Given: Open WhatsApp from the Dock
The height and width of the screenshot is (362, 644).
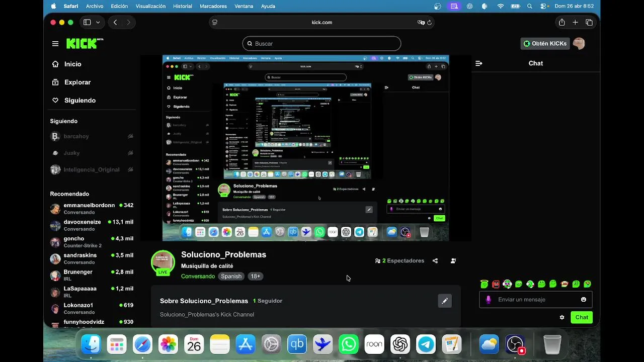Looking at the screenshot, I should [349, 344].
